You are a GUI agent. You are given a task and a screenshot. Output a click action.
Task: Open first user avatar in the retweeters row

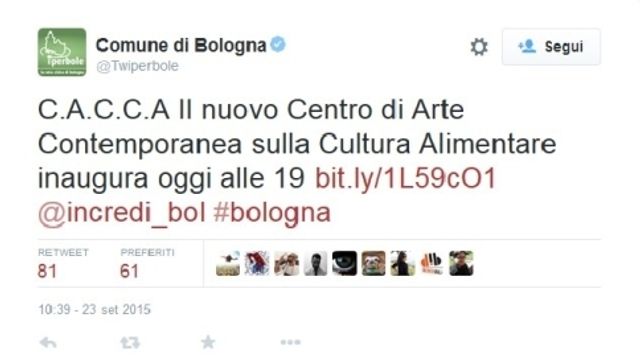(228, 263)
